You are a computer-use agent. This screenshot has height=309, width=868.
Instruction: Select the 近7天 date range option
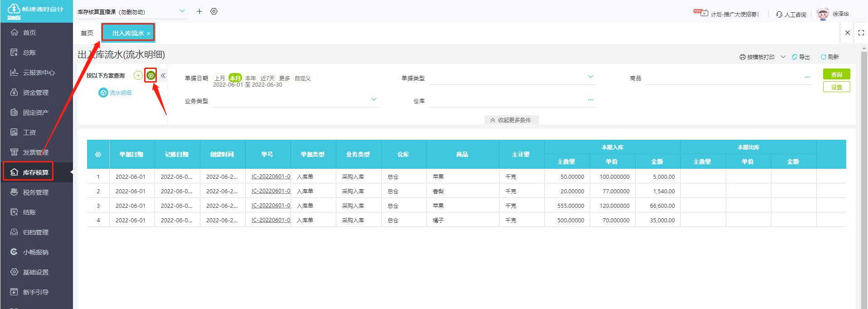(x=267, y=78)
